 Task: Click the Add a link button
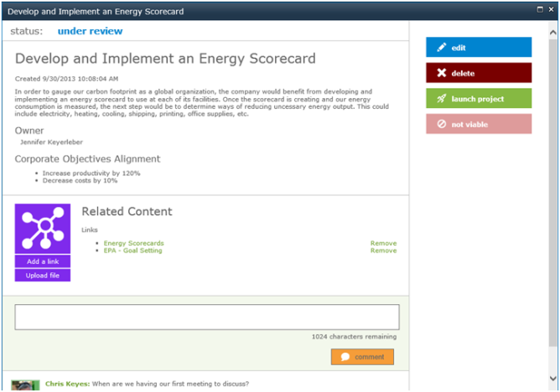(x=43, y=261)
